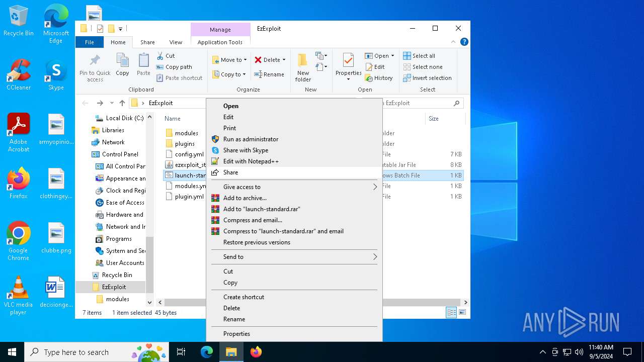
Task: Collapse the ribbon chevron
Action: tap(453, 42)
